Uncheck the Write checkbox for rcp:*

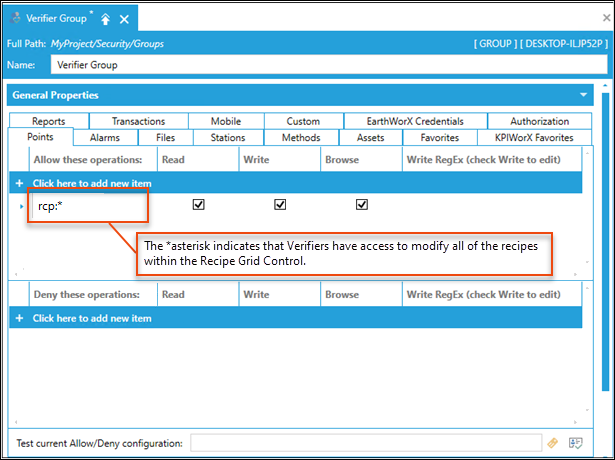pyautogui.click(x=280, y=205)
